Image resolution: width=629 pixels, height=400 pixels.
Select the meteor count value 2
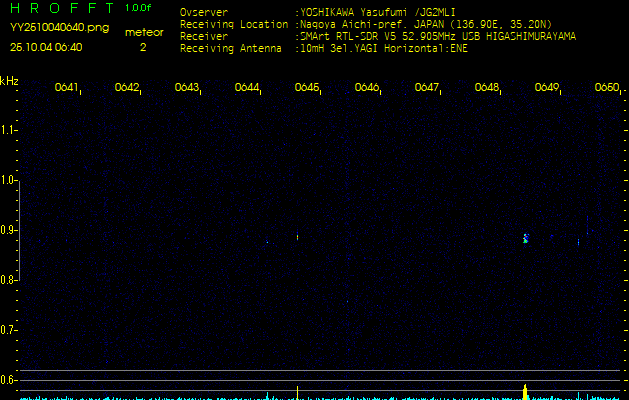(143, 47)
